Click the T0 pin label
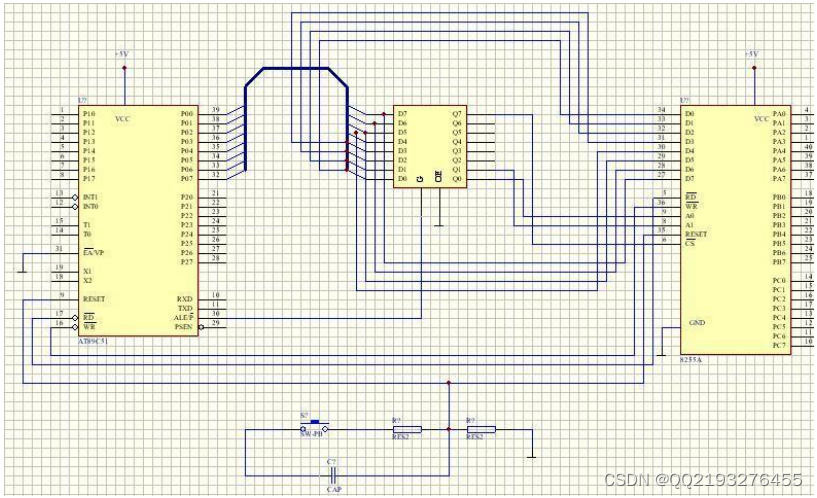This screenshot has height=498, width=817. click(86, 234)
